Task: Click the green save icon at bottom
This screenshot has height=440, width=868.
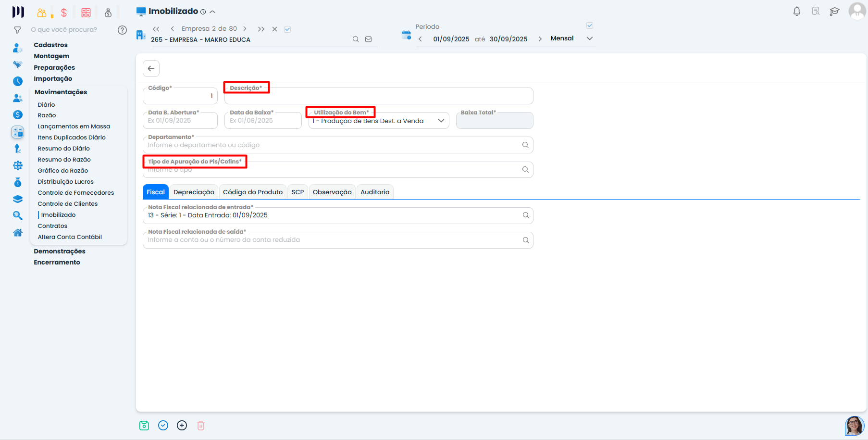Action: [x=144, y=426]
